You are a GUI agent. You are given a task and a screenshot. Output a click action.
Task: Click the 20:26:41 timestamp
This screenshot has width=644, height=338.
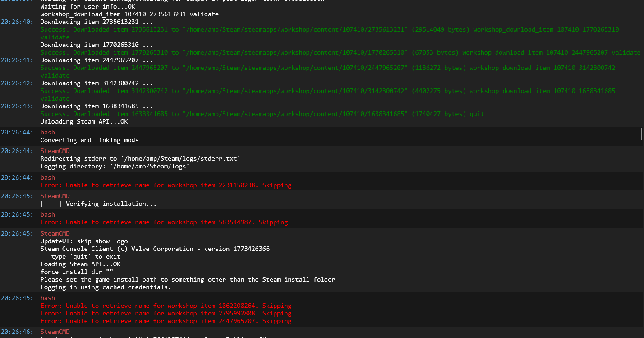click(x=16, y=60)
